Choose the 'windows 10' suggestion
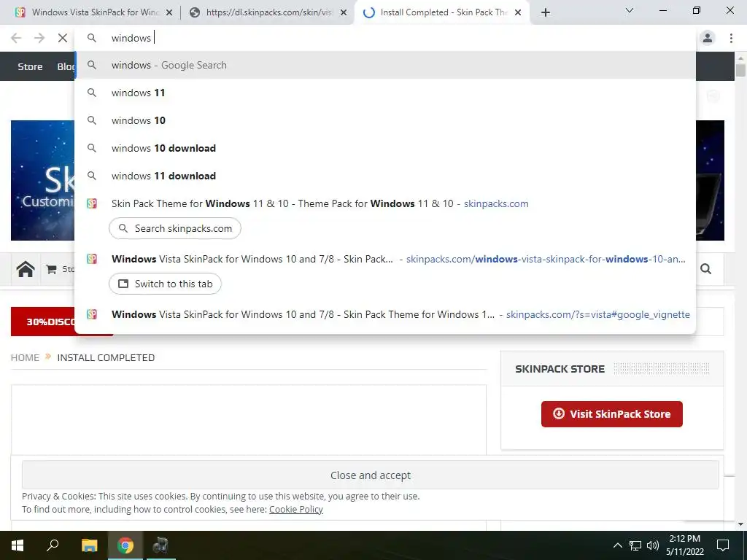 tap(385, 120)
